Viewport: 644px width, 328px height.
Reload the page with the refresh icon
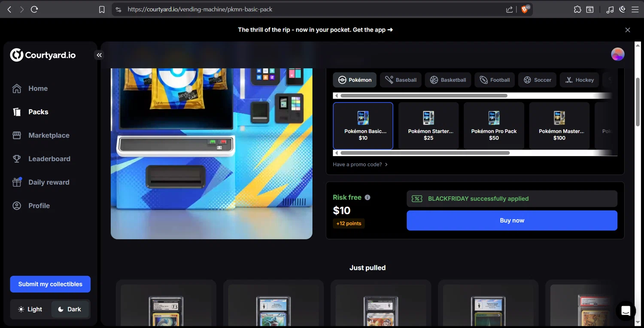point(34,9)
